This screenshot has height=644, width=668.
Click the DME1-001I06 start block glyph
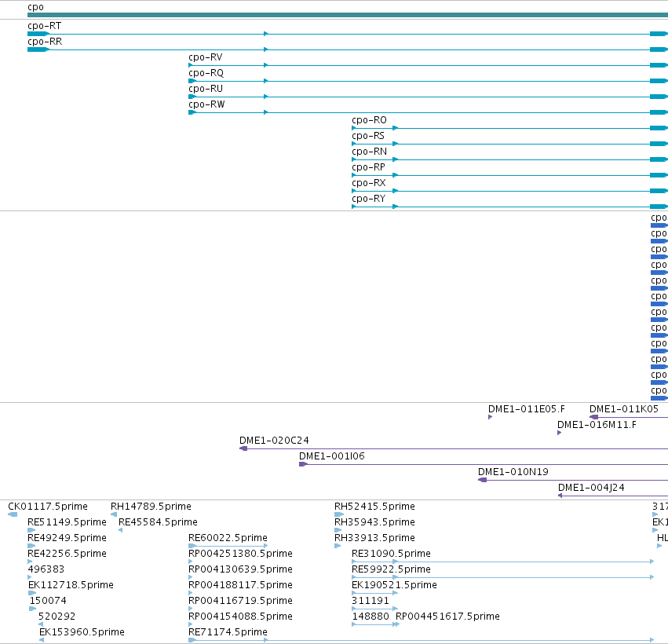pyautogui.click(x=303, y=464)
